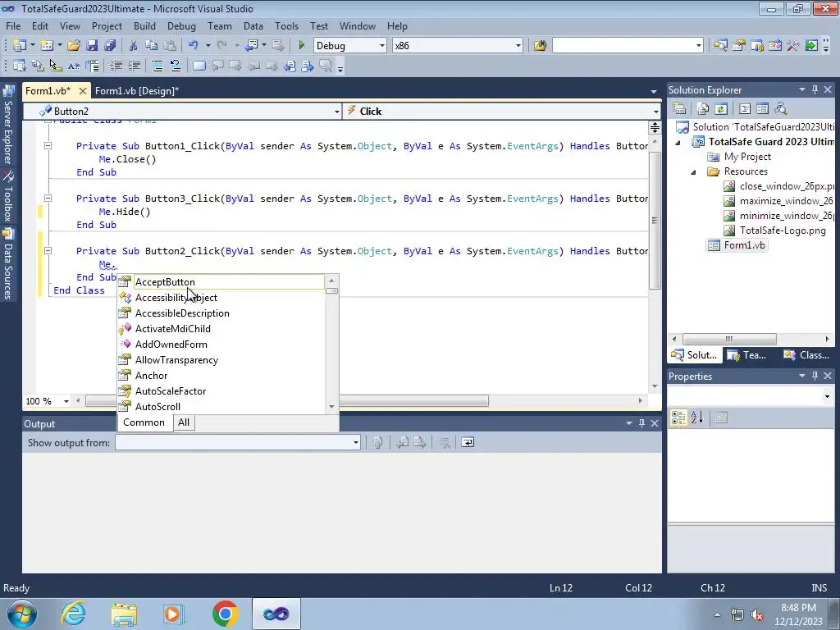Click the Save All icon
This screenshot has height=630, width=840.
111,46
